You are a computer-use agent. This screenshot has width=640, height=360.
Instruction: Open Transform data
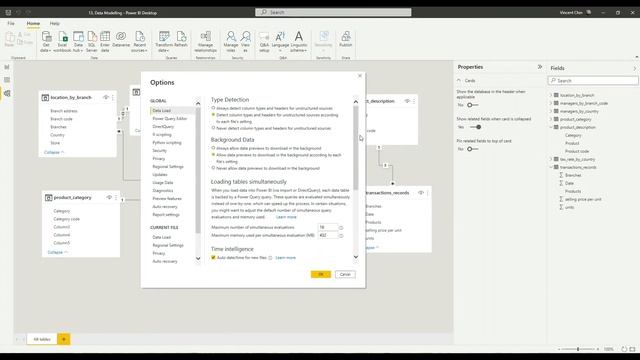(164, 42)
